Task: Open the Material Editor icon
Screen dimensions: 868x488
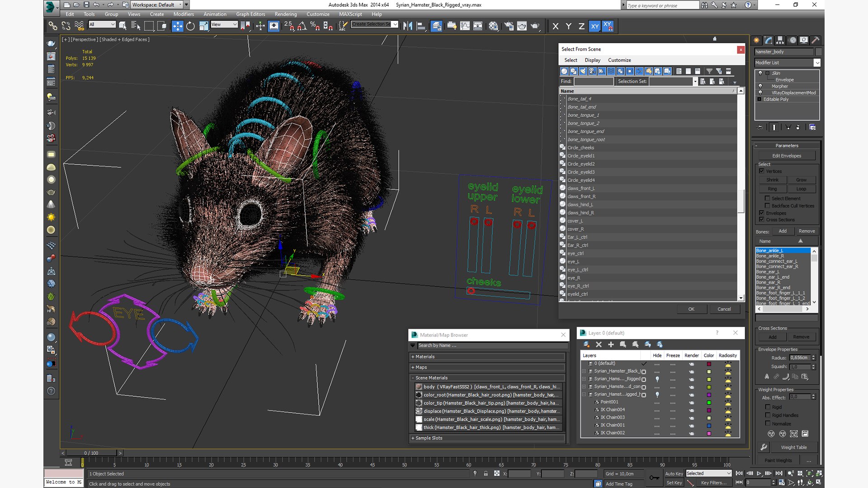Action: pos(493,26)
